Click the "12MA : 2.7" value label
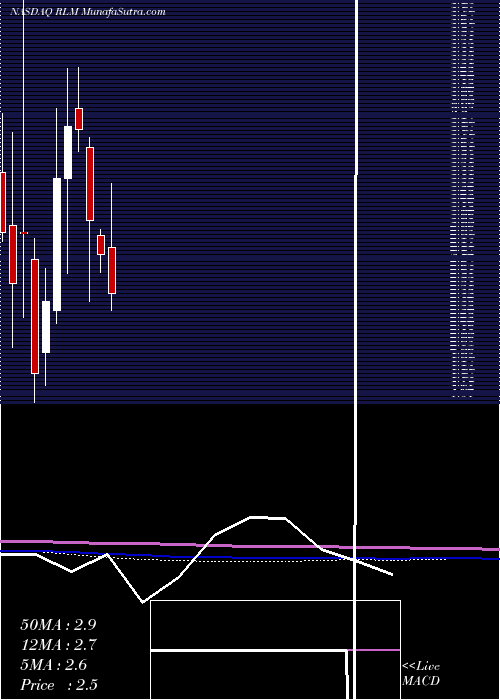500x700 pixels. [x=58, y=645]
